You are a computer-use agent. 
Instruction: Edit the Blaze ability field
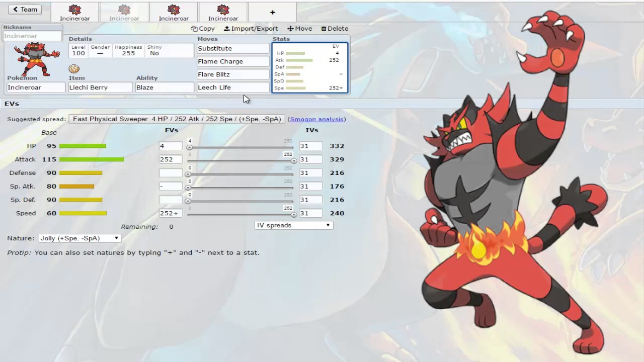(x=165, y=87)
